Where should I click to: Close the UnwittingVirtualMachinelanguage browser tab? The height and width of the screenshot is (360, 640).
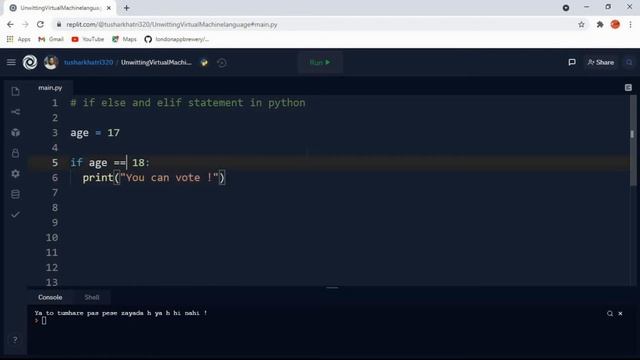click(x=109, y=8)
